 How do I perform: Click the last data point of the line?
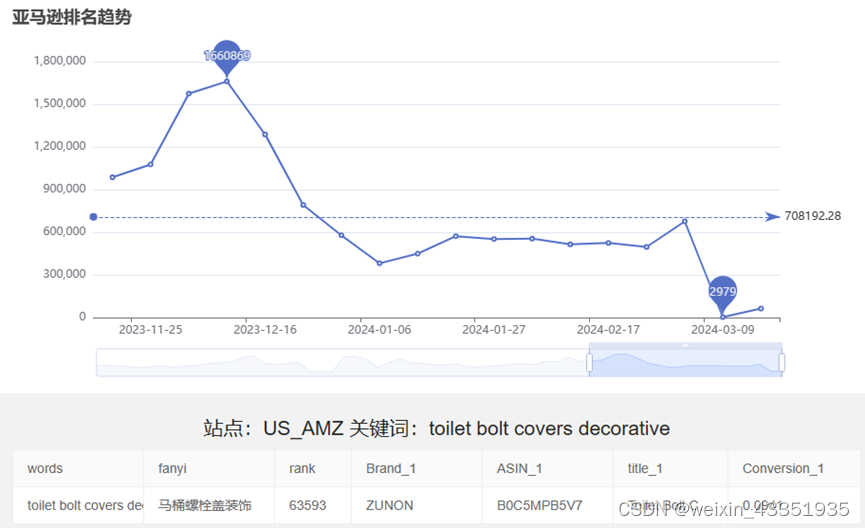point(761,308)
